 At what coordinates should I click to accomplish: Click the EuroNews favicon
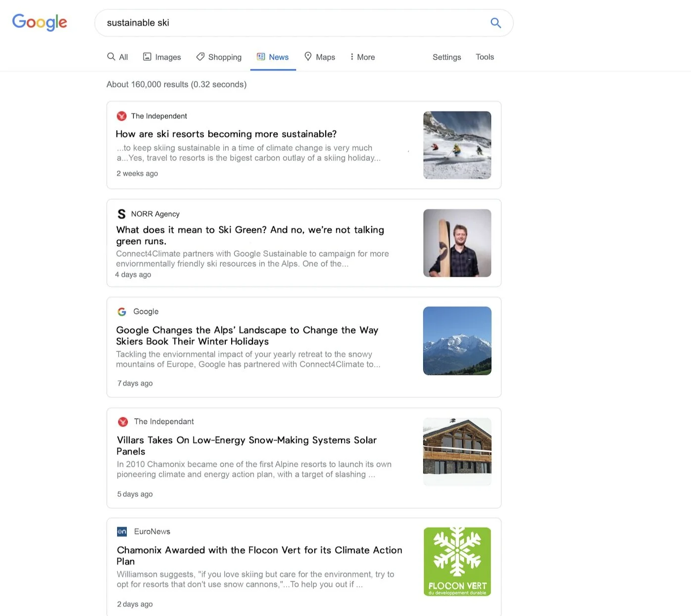tap(122, 531)
